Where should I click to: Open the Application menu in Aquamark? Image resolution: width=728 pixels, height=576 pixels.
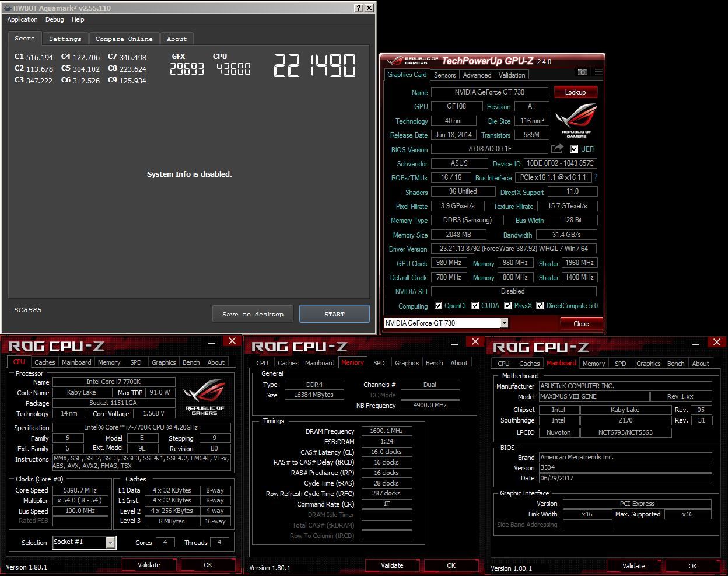(22, 19)
